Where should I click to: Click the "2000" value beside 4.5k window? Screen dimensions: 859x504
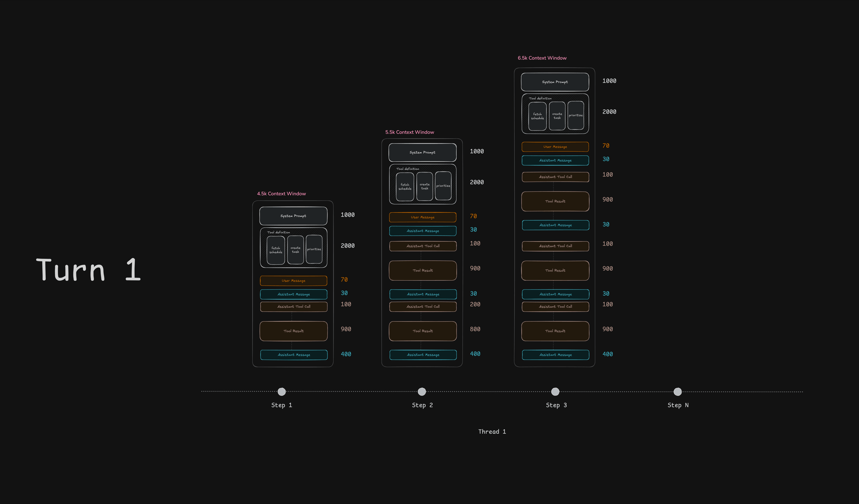click(x=348, y=246)
